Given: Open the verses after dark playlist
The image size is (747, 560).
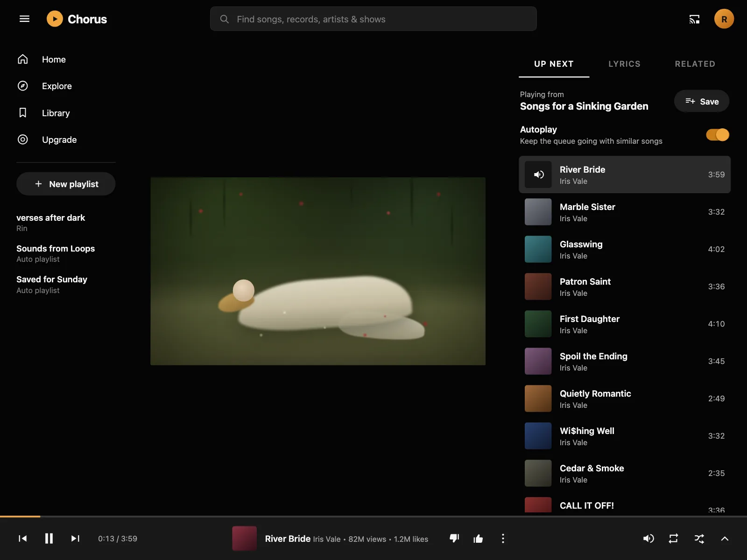Looking at the screenshot, I should click(51, 223).
